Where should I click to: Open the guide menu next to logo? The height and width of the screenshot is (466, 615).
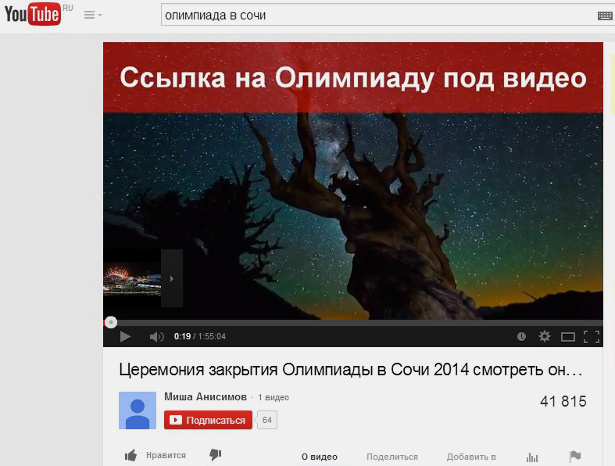(92, 15)
